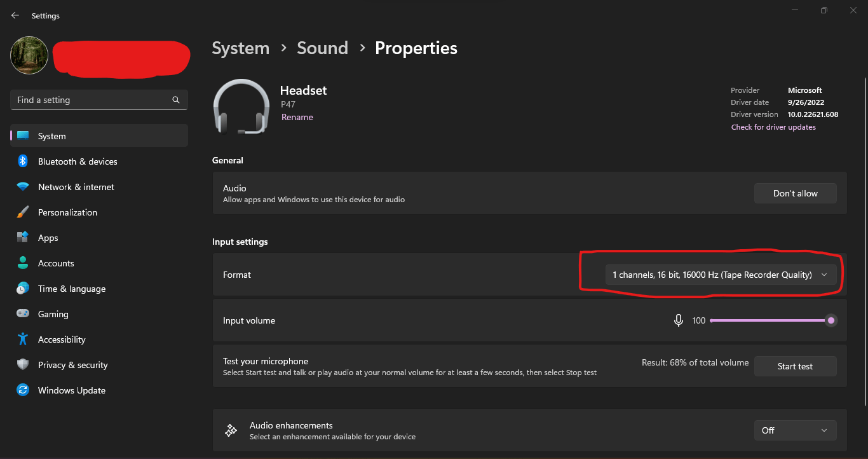Image resolution: width=868 pixels, height=459 pixels.
Task: Click the Find a setting search box
Action: [92, 100]
